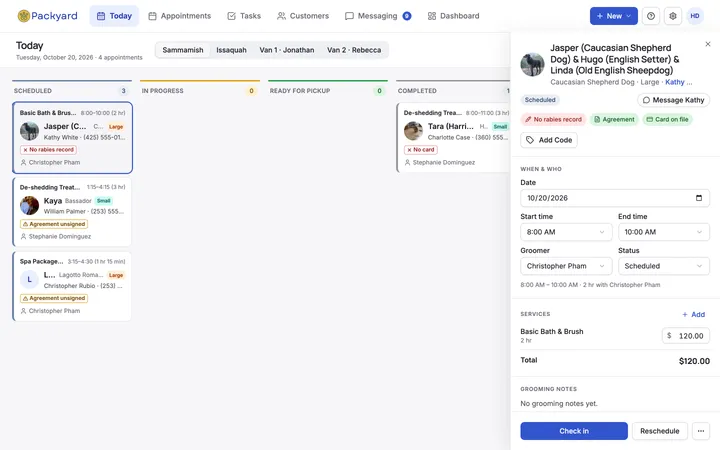Click Agreement unsigned tag on Kaya card
This screenshot has height=450, width=720.
click(54, 224)
